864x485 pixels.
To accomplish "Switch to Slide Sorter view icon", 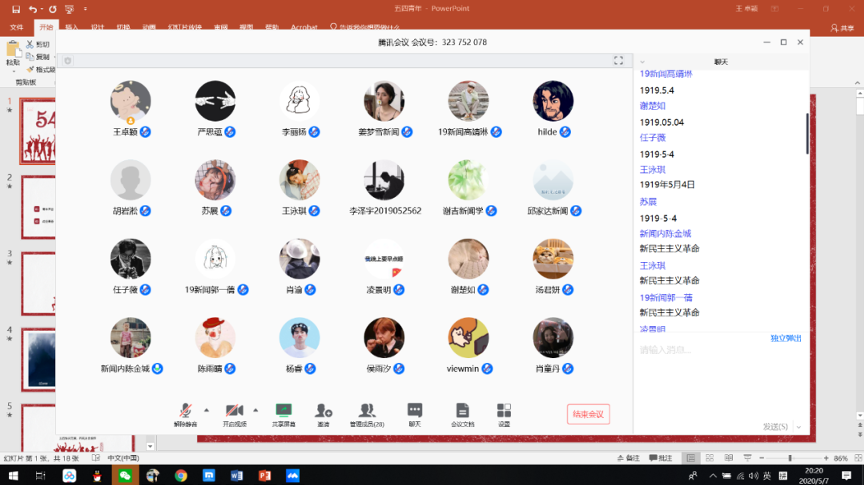I will coord(710,458).
